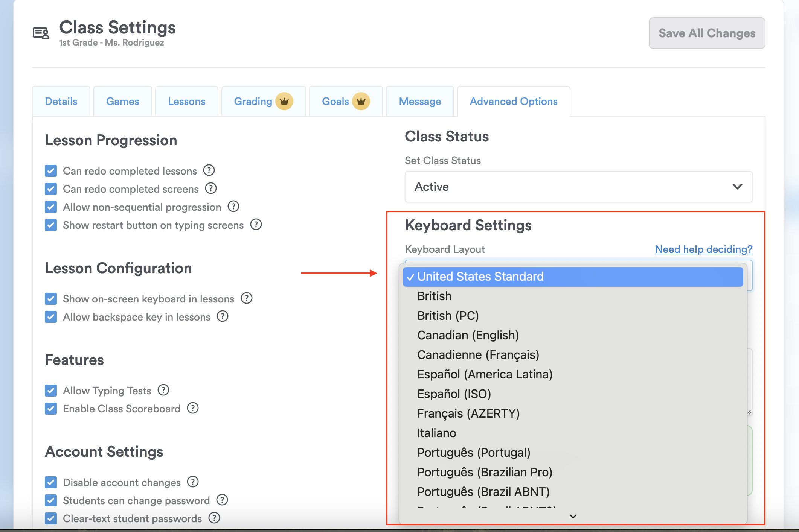Image resolution: width=799 pixels, height=532 pixels.
Task: Select the Italiano keyboard layout
Action: click(x=437, y=433)
